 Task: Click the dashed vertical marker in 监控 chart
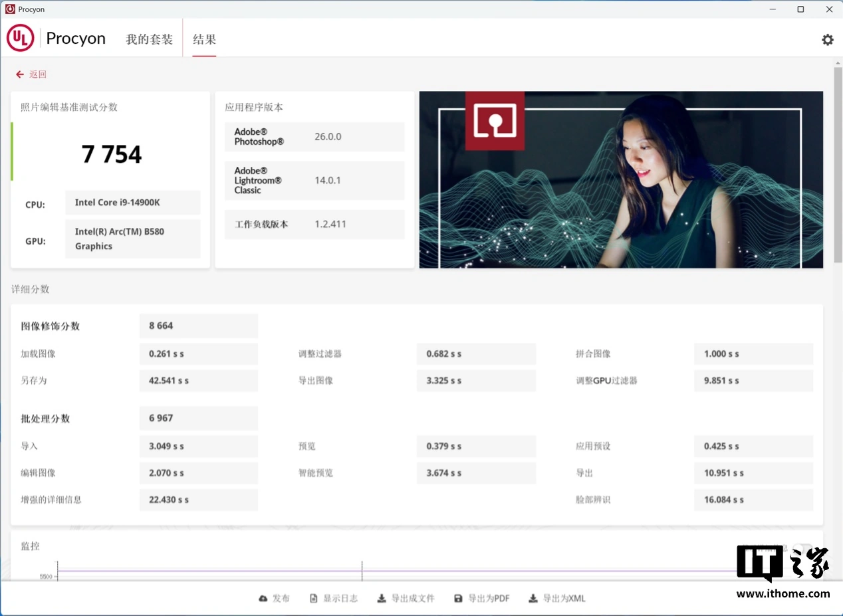pyautogui.click(x=362, y=570)
